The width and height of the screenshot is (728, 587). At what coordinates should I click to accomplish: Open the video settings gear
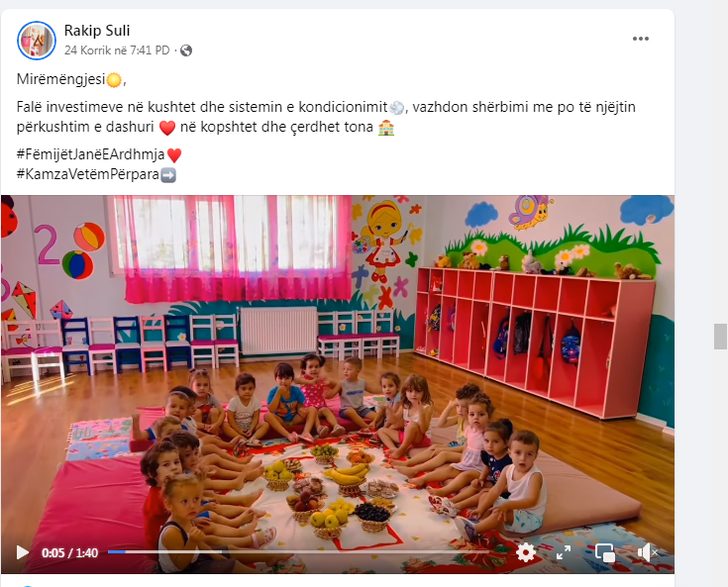click(x=525, y=552)
